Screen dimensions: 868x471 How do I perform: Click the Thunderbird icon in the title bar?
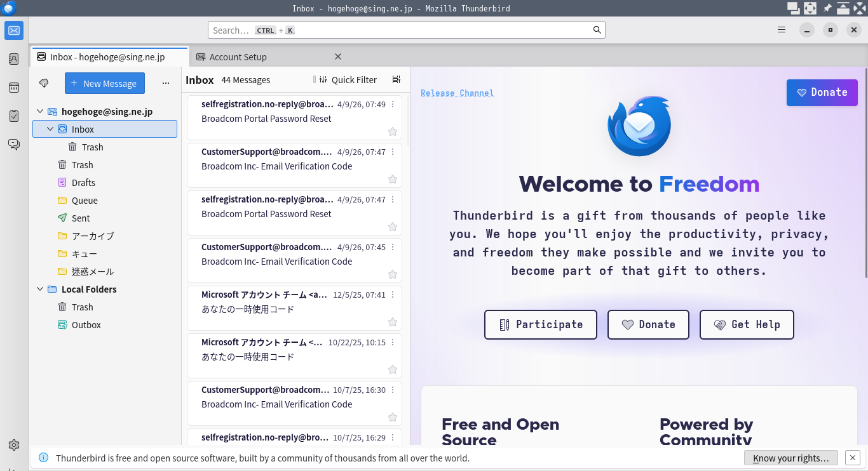8,8
